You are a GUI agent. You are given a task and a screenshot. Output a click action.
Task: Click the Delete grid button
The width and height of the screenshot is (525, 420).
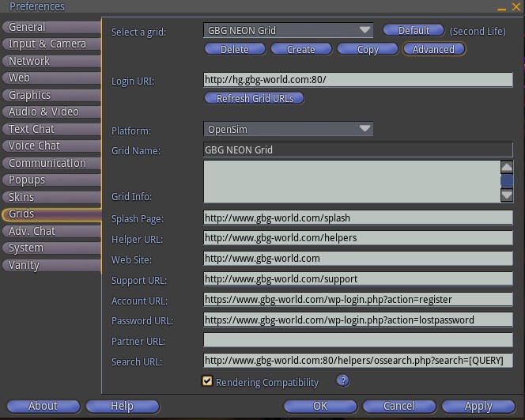click(234, 49)
